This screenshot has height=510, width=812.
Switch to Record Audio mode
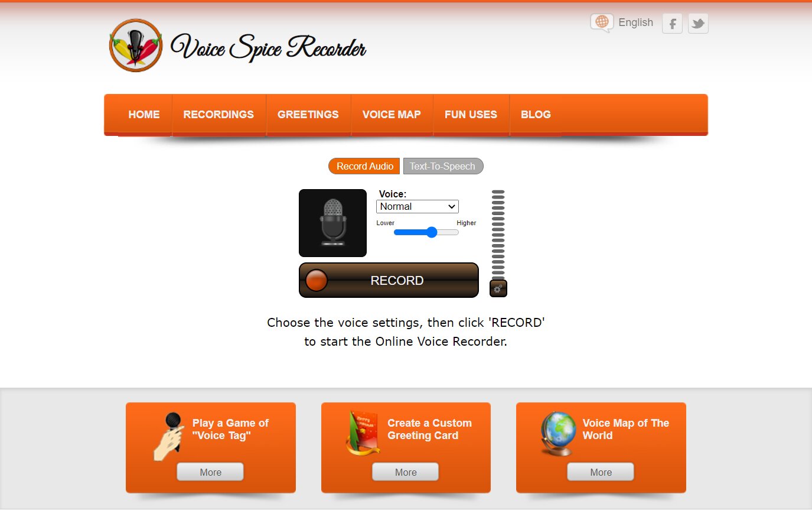(364, 166)
